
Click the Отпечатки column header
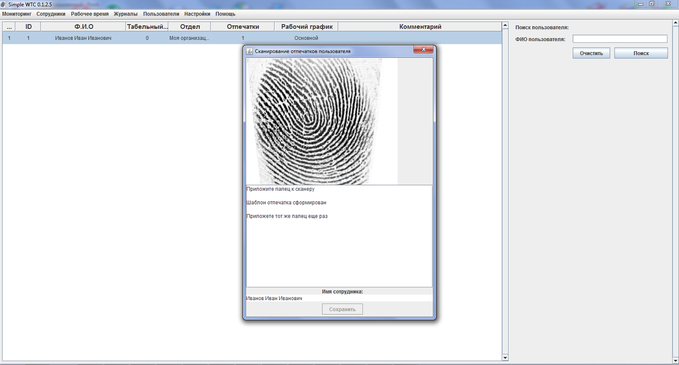click(x=242, y=26)
